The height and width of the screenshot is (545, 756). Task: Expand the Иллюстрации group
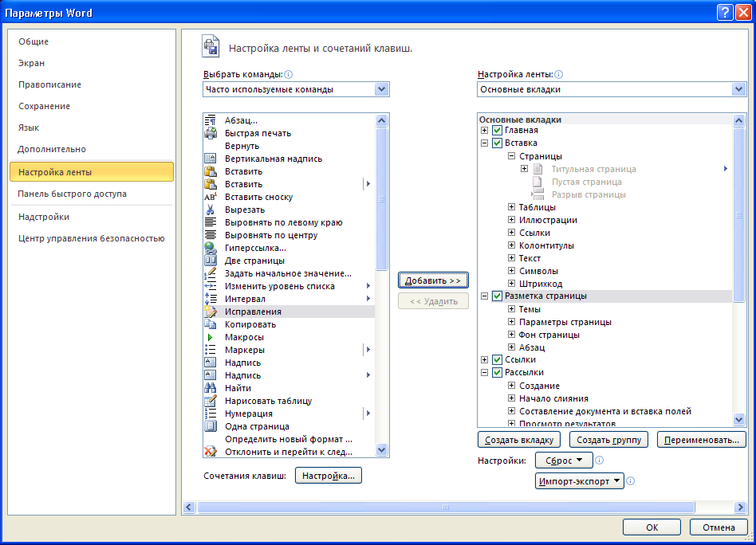tap(511, 220)
